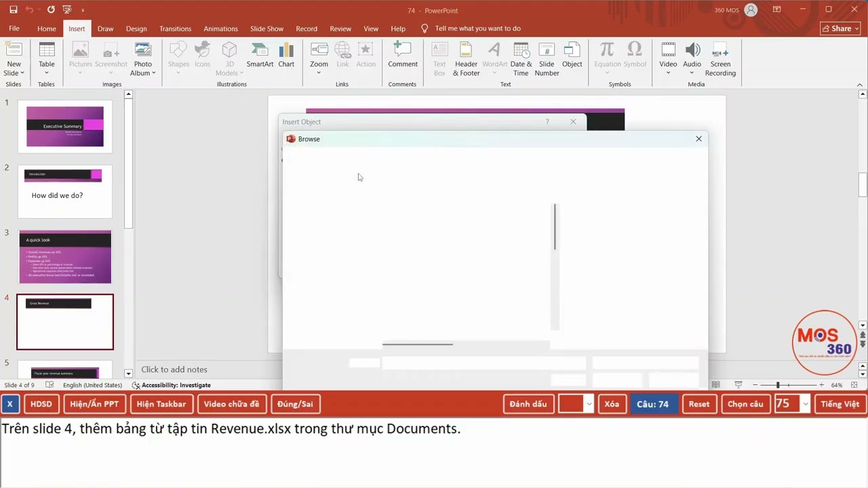Select slide 2 How did we do thumbnail

coord(65,191)
